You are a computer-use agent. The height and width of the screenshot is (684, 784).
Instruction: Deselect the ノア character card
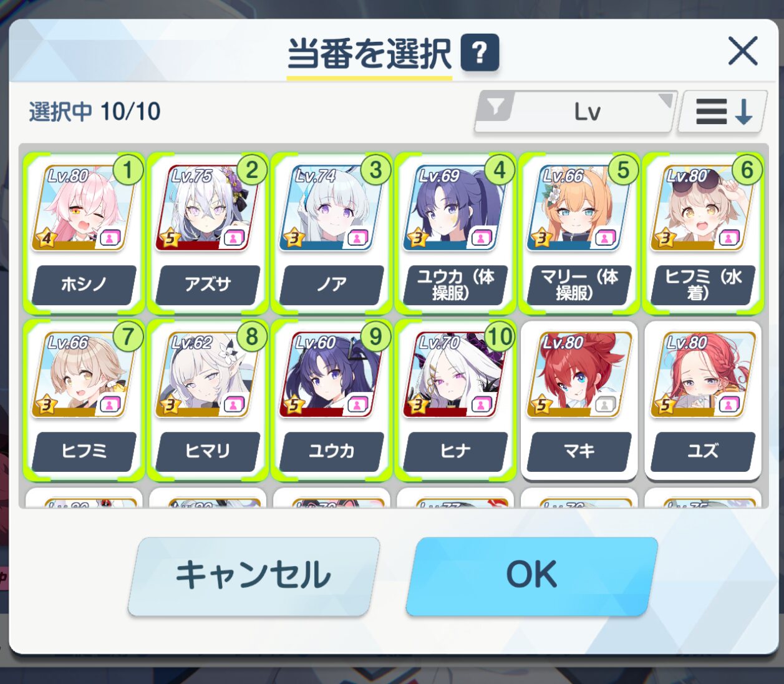(x=331, y=233)
